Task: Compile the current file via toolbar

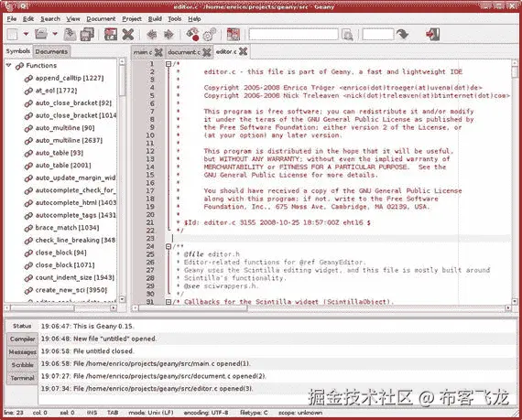Action: click(192, 34)
